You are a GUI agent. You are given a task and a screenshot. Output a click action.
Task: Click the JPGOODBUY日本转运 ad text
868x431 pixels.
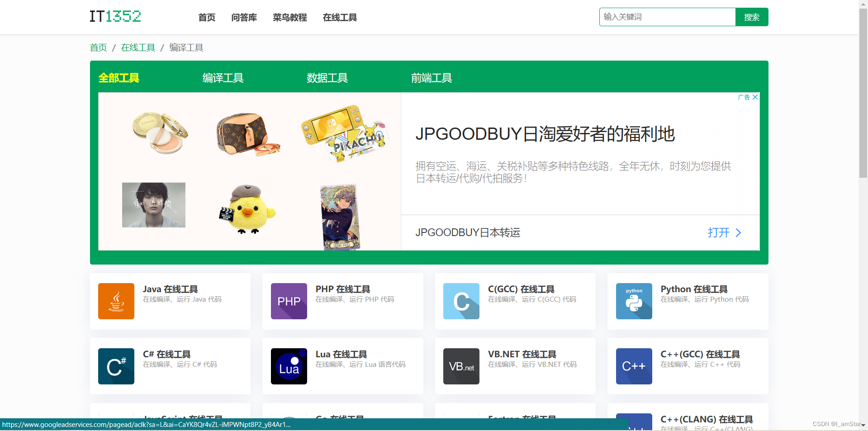[468, 232]
